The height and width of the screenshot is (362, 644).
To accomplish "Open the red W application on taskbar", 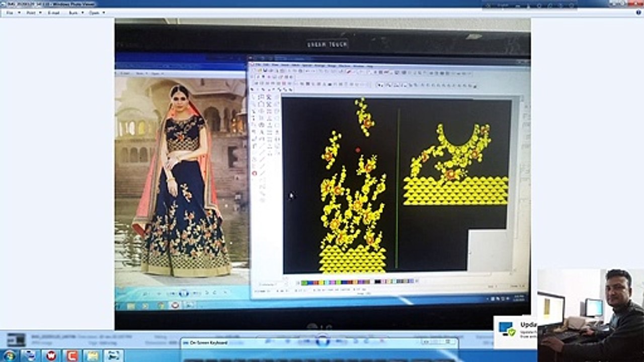I will coord(51,355).
